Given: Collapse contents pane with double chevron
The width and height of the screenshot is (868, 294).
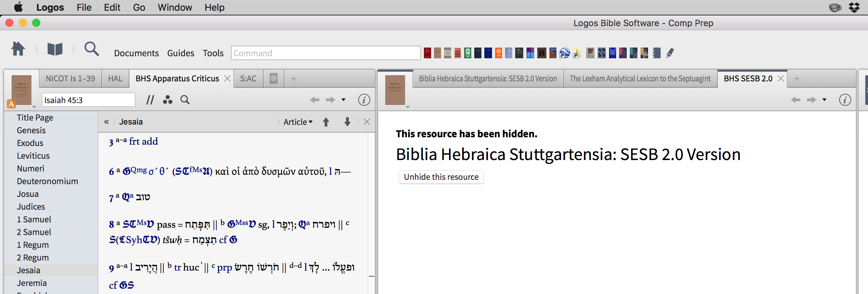Looking at the screenshot, I should (x=106, y=122).
